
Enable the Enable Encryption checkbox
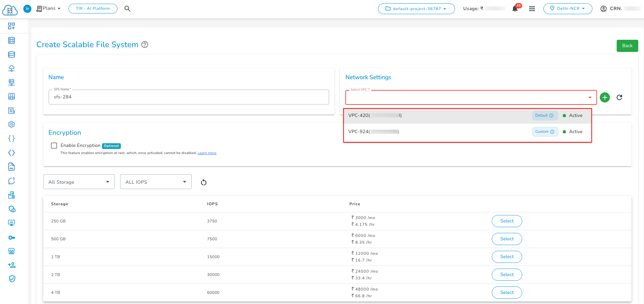pos(54,145)
